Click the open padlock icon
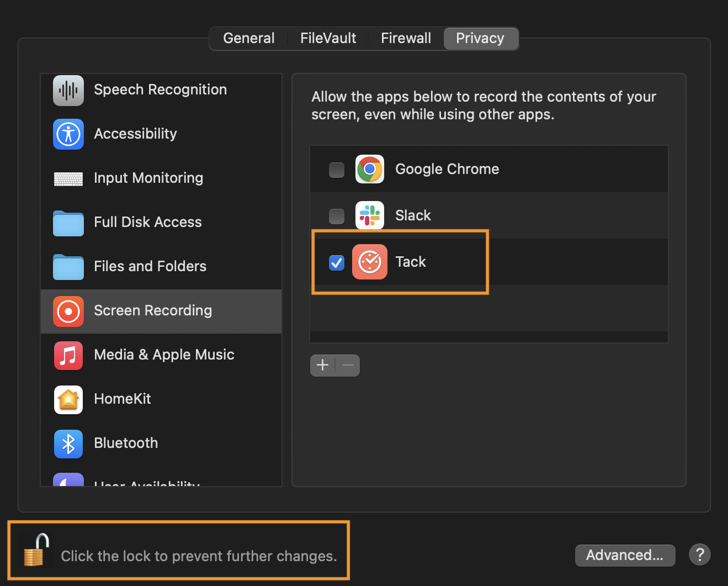 [x=36, y=550]
